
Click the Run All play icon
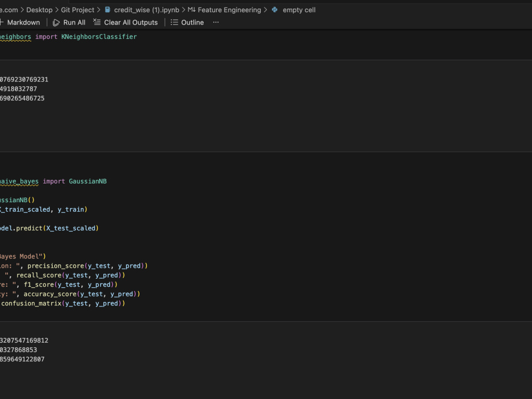point(56,23)
